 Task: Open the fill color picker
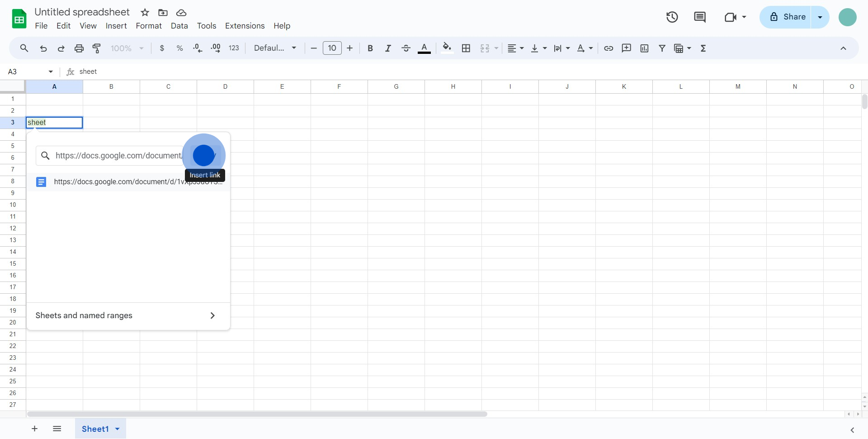[x=447, y=48]
